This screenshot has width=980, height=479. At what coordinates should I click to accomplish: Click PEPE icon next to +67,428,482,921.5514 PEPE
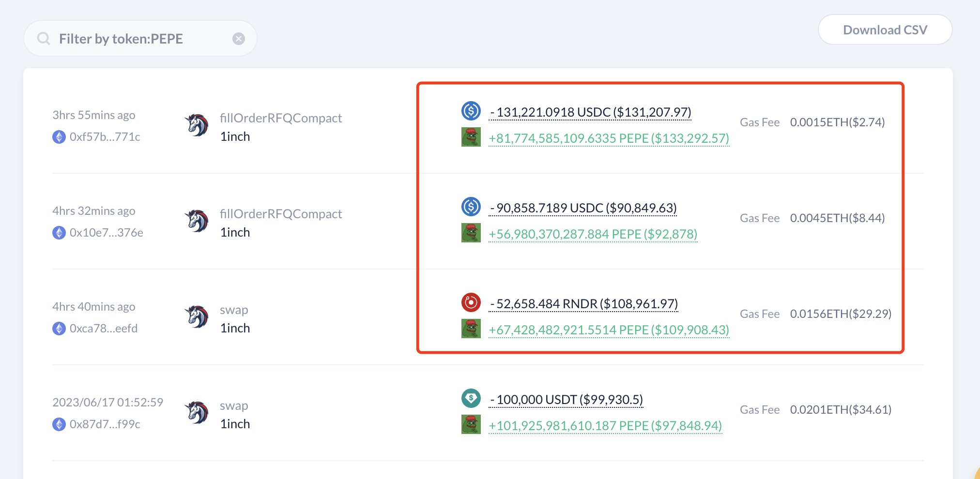click(x=471, y=329)
